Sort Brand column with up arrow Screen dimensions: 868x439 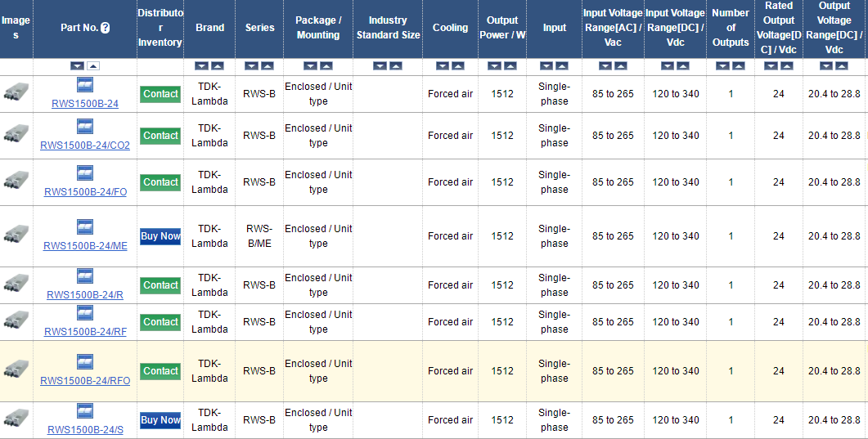[x=218, y=65]
